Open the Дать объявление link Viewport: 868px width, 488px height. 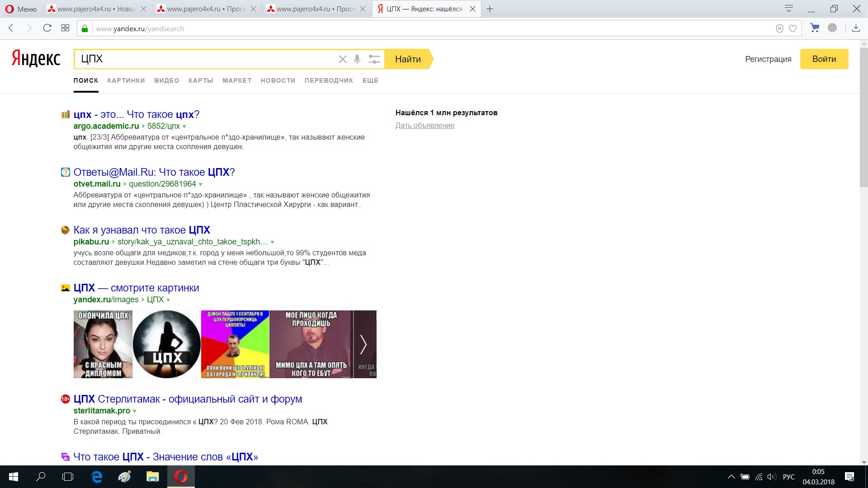(425, 126)
